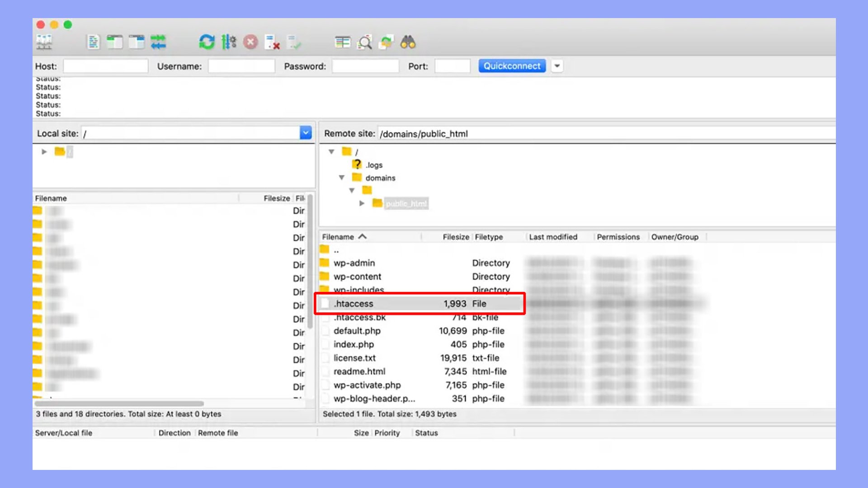Toggle remote directory tree view icon
This screenshot has width=868, height=488.
137,42
